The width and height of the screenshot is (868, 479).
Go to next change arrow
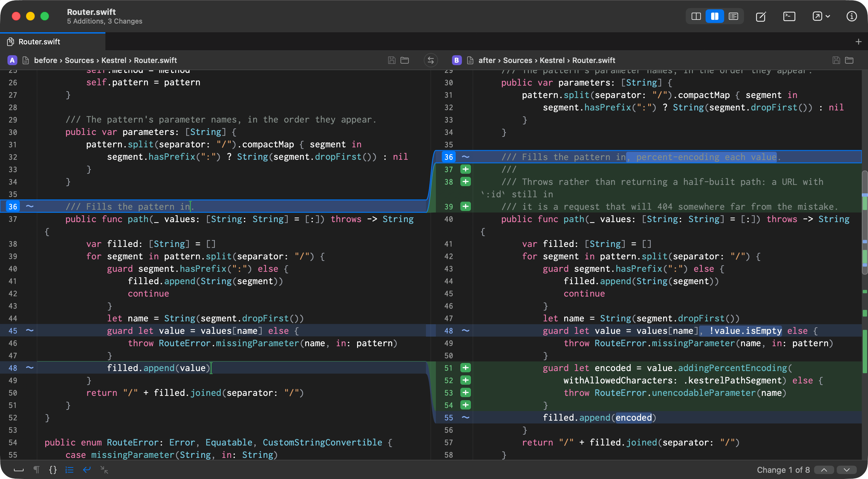[x=846, y=470]
